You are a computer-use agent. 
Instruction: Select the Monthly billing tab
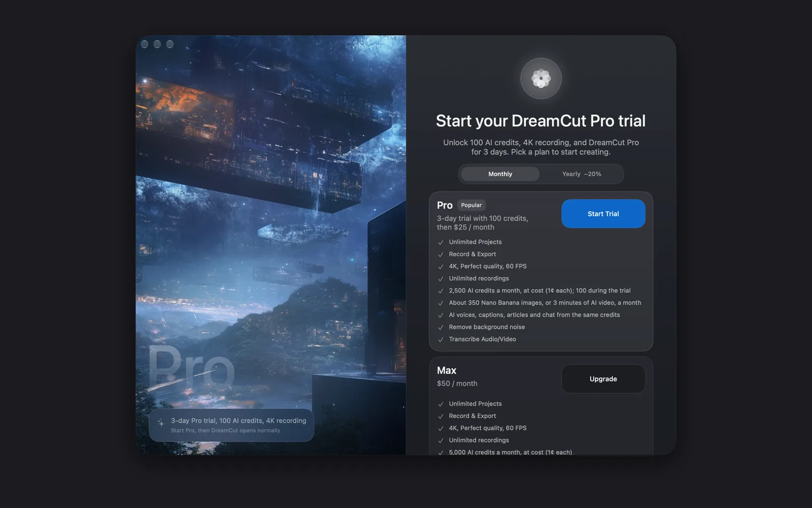[x=500, y=174]
